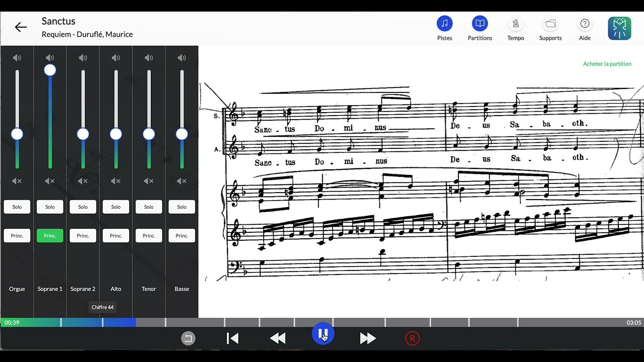The height and width of the screenshot is (362, 644).
Task: Click the loud speaker icon above Basse slider
Action: [x=182, y=58]
